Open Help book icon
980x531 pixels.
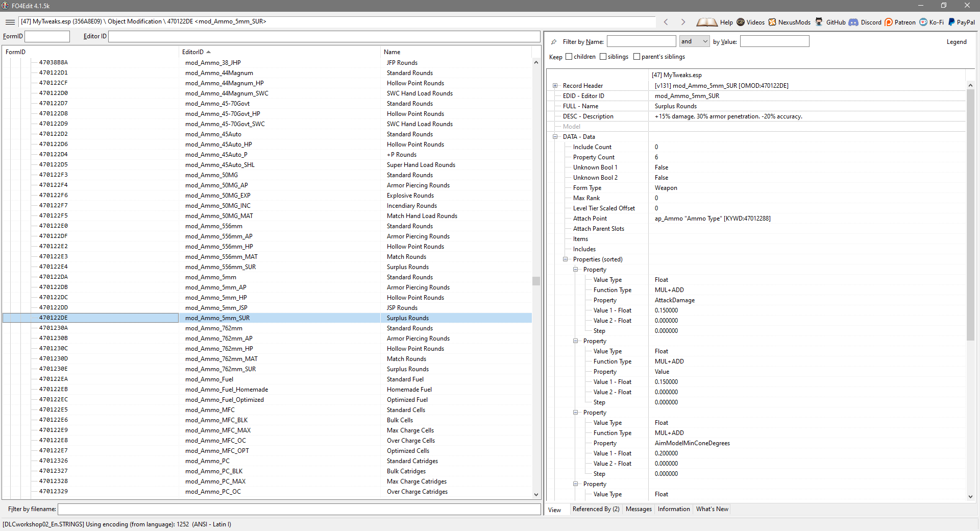point(706,22)
